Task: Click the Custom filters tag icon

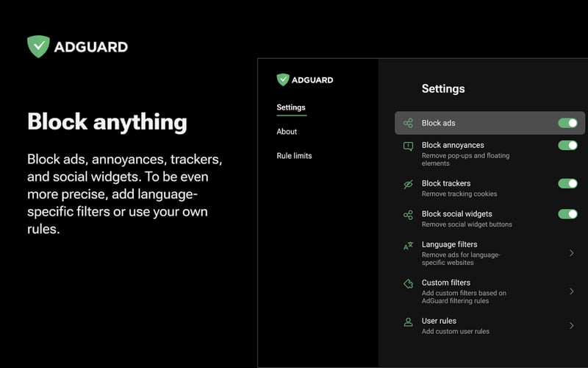Action: click(408, 283)
